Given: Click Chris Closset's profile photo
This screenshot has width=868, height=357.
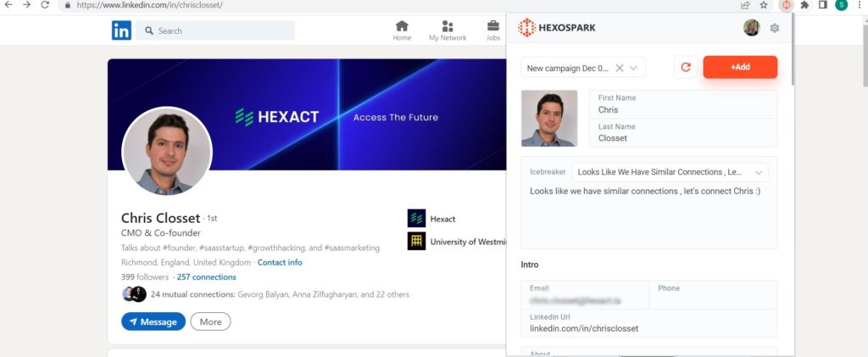Looking at the screenshot, I should coord(167,151).
